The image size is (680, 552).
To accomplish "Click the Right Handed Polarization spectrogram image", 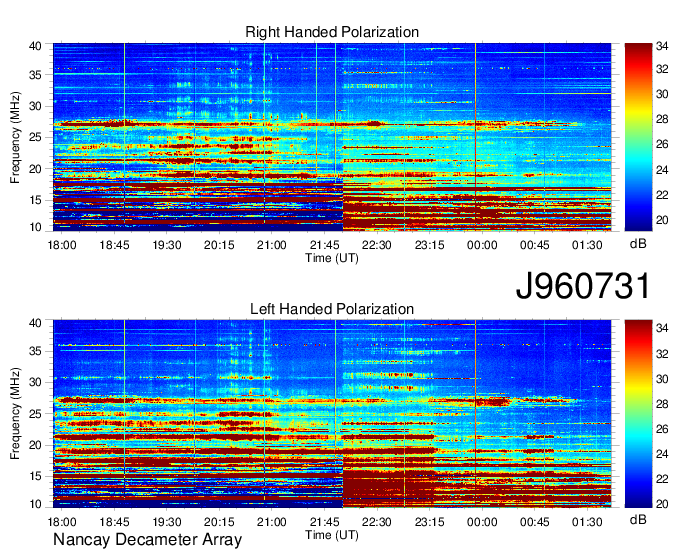I will pyautogui.click(x=332, y=137).
